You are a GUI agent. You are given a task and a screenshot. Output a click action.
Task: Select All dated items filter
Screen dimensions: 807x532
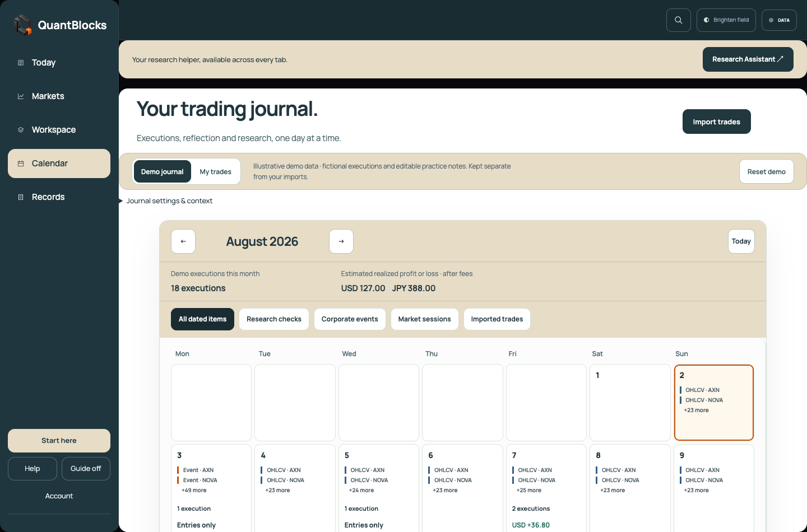[x=202, y=319]
